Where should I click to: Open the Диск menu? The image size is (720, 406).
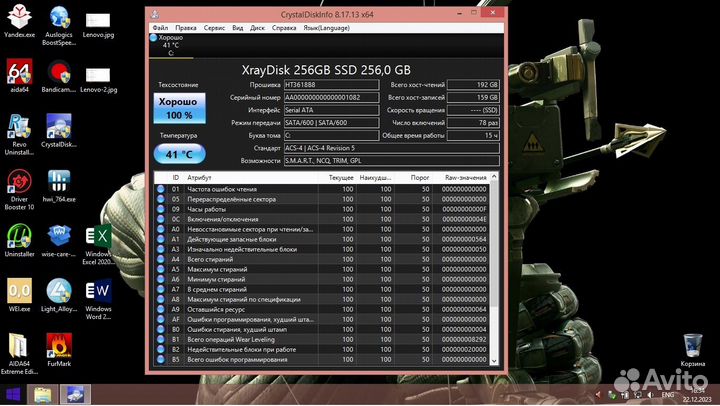point(257,28)
